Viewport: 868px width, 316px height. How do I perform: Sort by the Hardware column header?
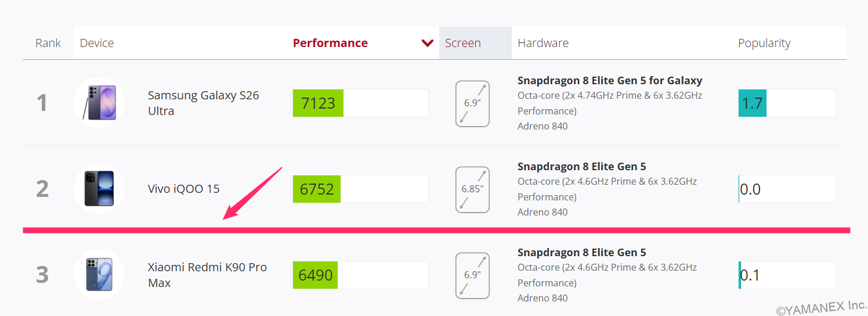tap(543, 43)
